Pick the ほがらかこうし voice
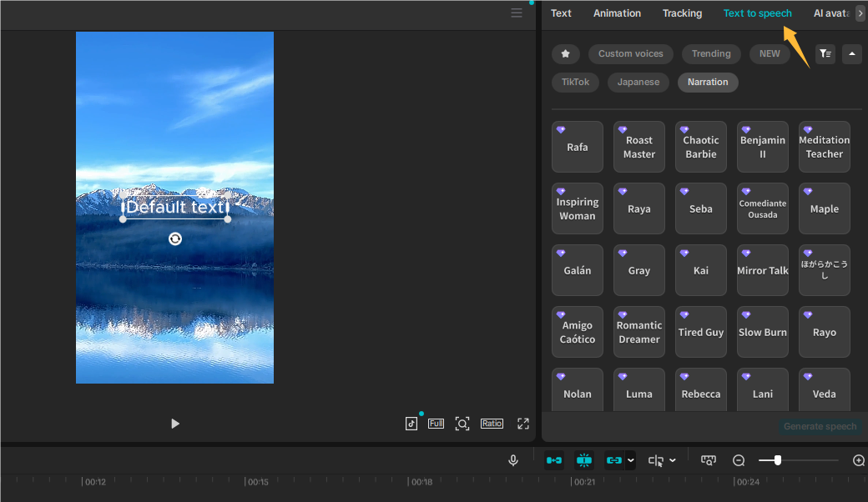Viewport: 868px width, 502px height. click(825, 270)
